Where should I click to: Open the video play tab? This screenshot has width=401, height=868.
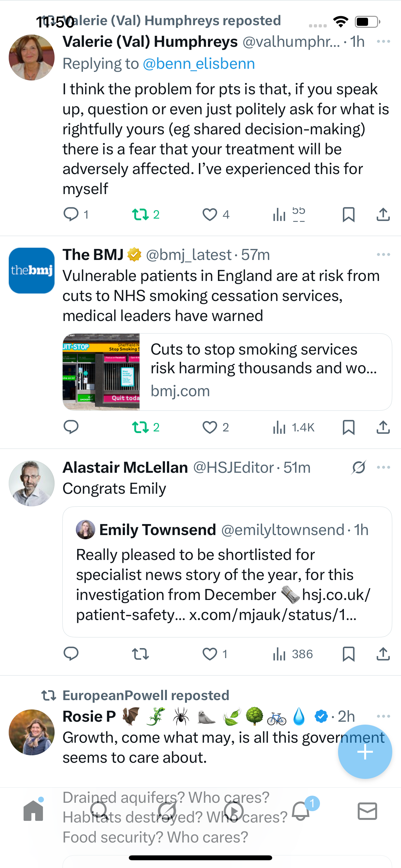coord(233,811)
